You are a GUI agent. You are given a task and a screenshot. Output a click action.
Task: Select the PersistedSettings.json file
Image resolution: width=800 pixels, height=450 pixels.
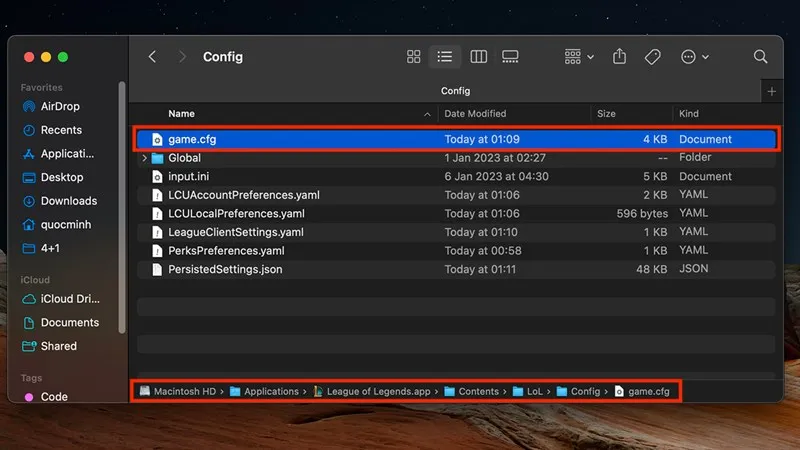click(x=225, y=269)
